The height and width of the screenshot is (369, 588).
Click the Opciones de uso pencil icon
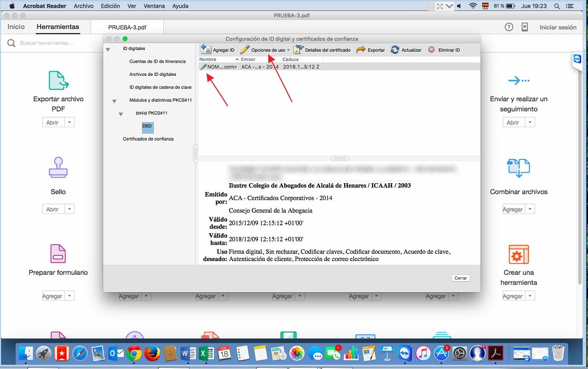tap(244, 49)
